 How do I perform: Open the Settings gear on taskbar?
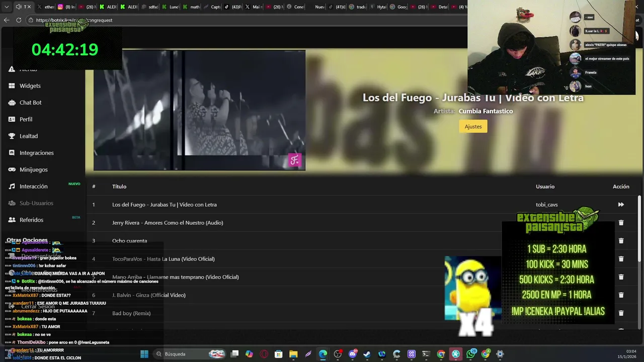[500, 354]
